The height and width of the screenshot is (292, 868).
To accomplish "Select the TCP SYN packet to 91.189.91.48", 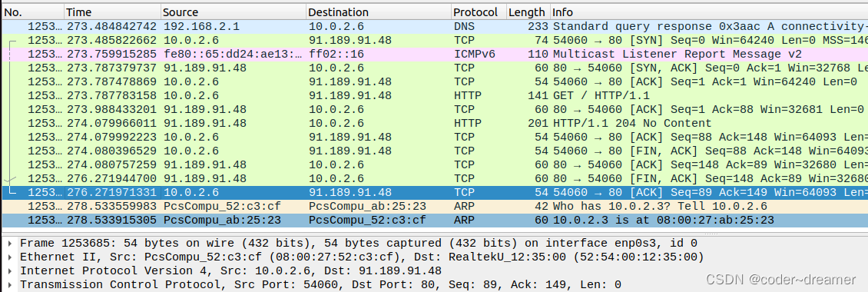I will pyautogui.click(x=434, y=40).
